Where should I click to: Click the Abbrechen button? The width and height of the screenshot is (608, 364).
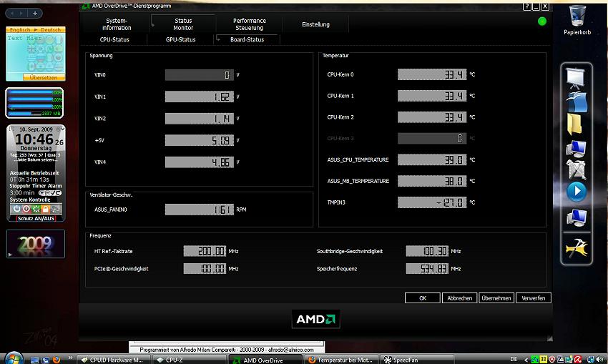(459, 297)
